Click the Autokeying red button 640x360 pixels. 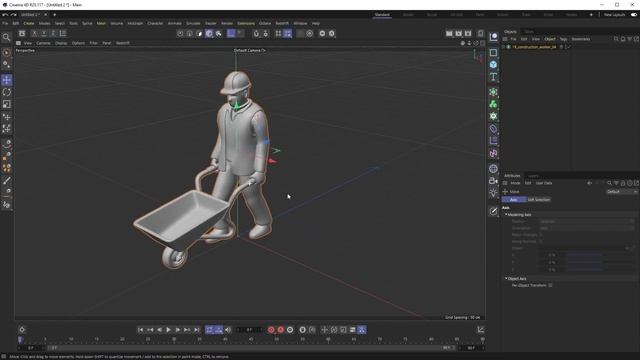click(280, 330)
